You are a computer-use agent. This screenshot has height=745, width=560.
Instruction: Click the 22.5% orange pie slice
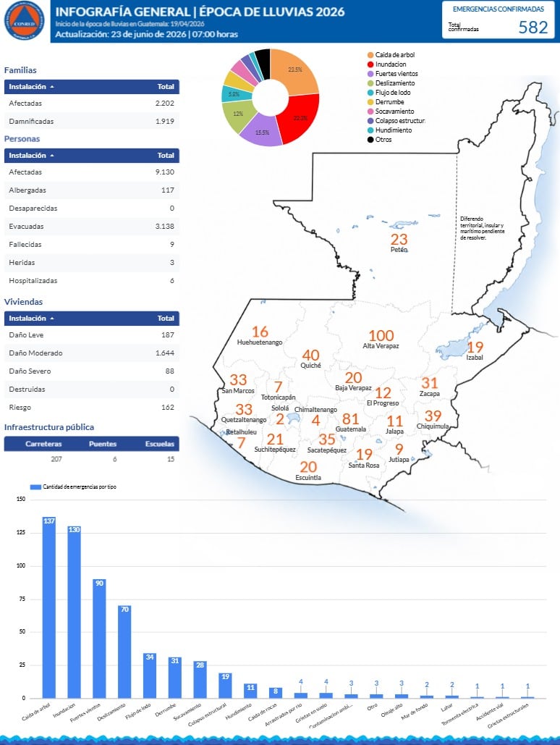click(x=297, y=71)
